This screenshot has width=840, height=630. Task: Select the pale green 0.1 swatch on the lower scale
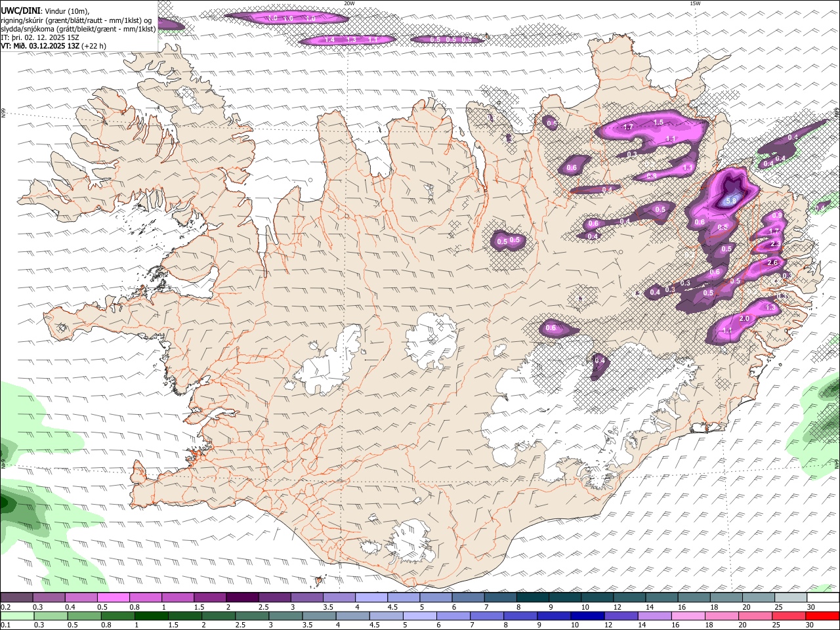click(x=16, y=616)
